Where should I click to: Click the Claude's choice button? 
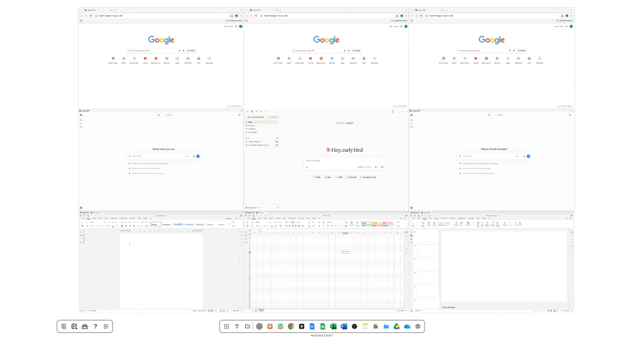368,177
